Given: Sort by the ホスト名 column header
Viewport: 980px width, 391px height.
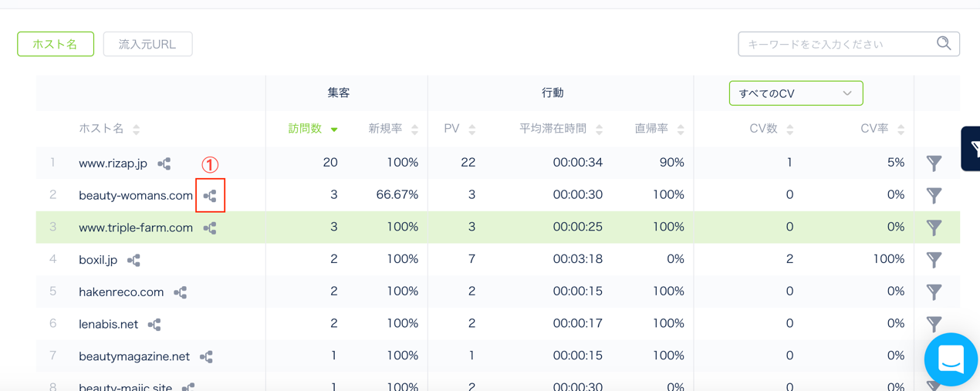Looking at the screenshot, I should click(109, 129).
